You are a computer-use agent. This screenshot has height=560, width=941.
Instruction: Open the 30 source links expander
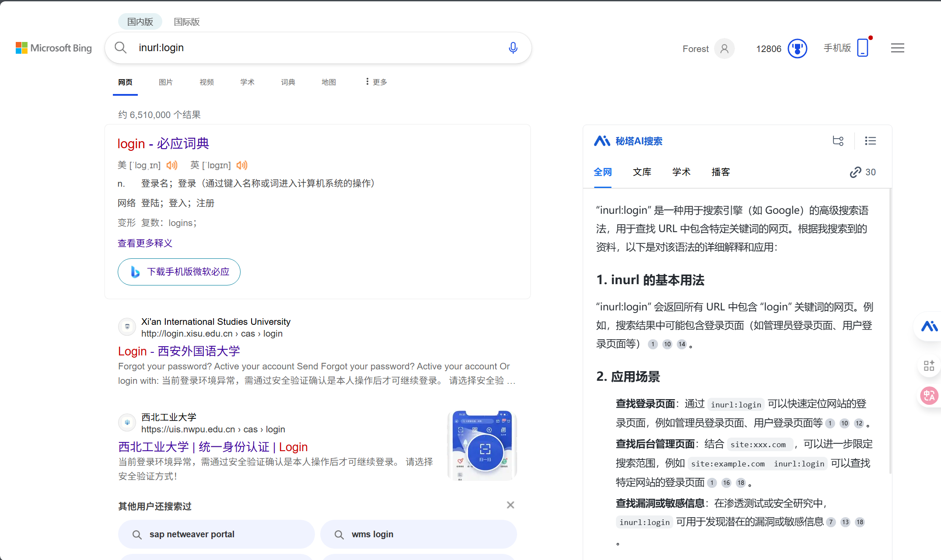(x=863, y=172)
